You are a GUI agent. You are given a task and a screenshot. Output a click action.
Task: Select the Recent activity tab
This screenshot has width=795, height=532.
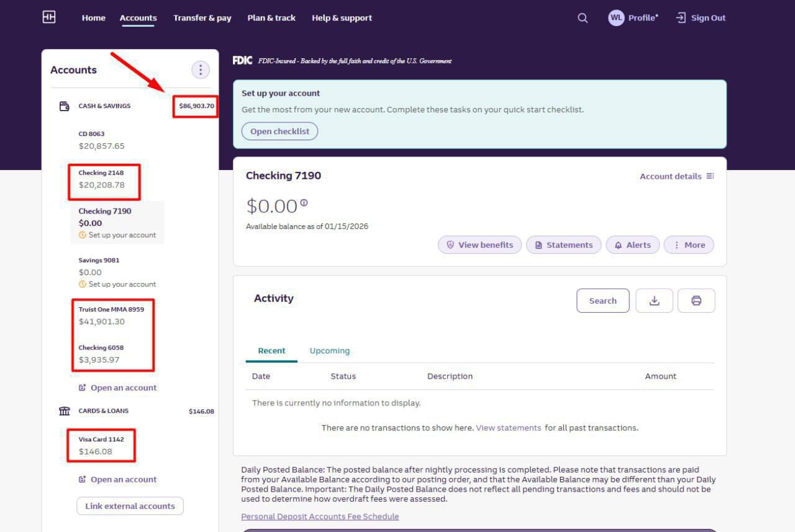coord(271,351)
